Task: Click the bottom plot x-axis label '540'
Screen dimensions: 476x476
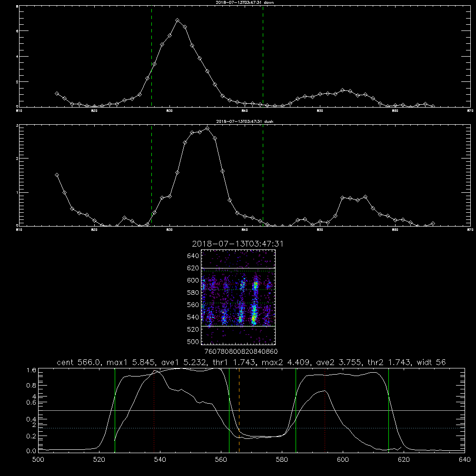Action: [160, 460]
